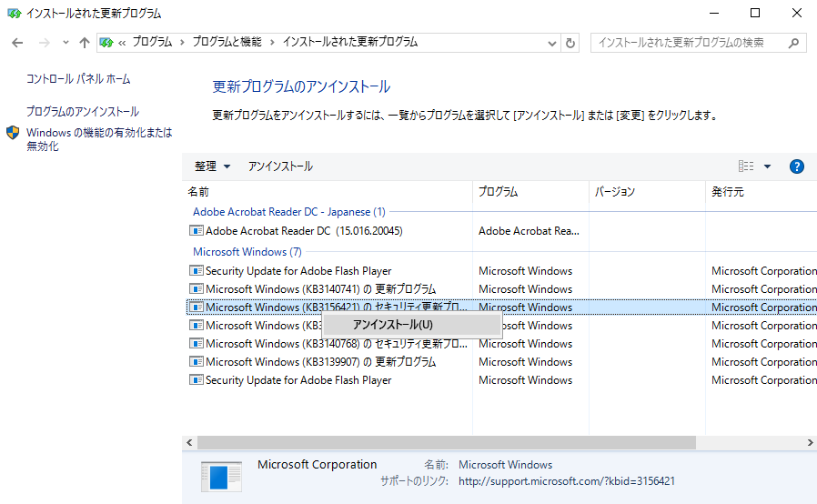The height and width of the screenshot is (504, 817).
Task: Open the recent locations dropdown arrow
Action: [66, 43]
